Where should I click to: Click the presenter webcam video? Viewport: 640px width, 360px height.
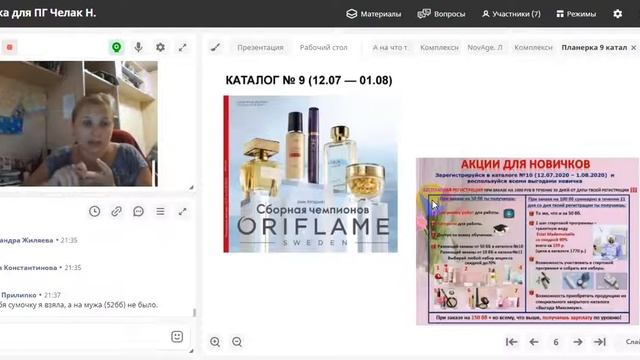tap(79, 124)
